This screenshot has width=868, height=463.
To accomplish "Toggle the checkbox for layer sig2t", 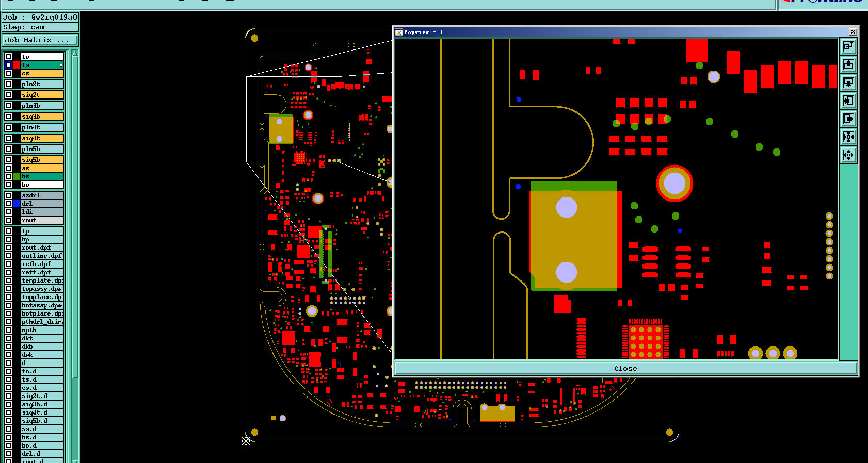I will pyautogui.click(x=8, y=95).
